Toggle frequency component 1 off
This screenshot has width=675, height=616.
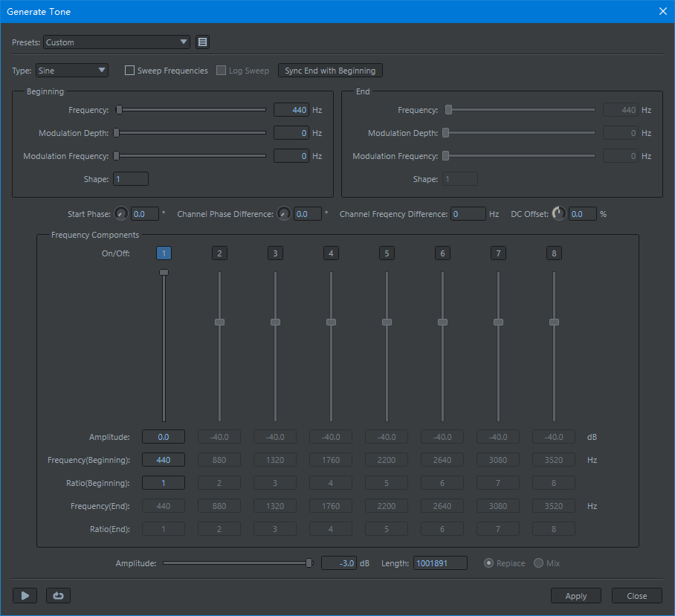(164, 253)
